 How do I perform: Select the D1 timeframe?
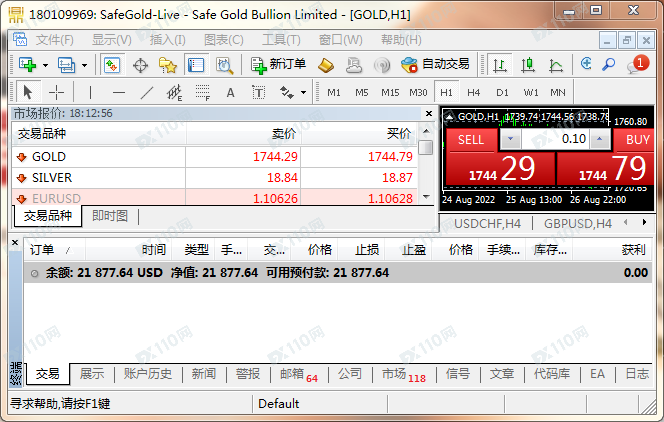point(502,92)
